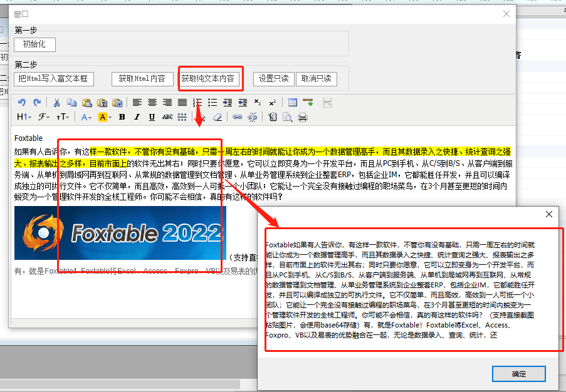
Task: Insert a bulleted list
Action: pyautogui.click(x=212, y=103)
